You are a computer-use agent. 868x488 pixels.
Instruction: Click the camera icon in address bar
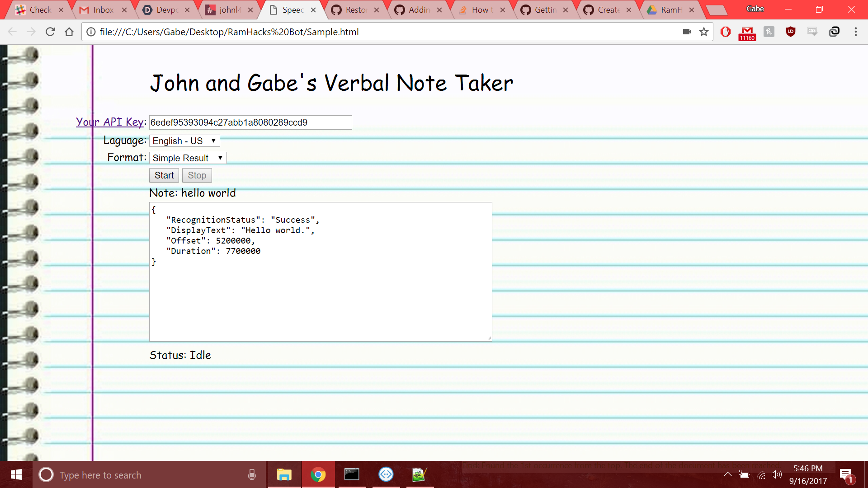(687, 32)
